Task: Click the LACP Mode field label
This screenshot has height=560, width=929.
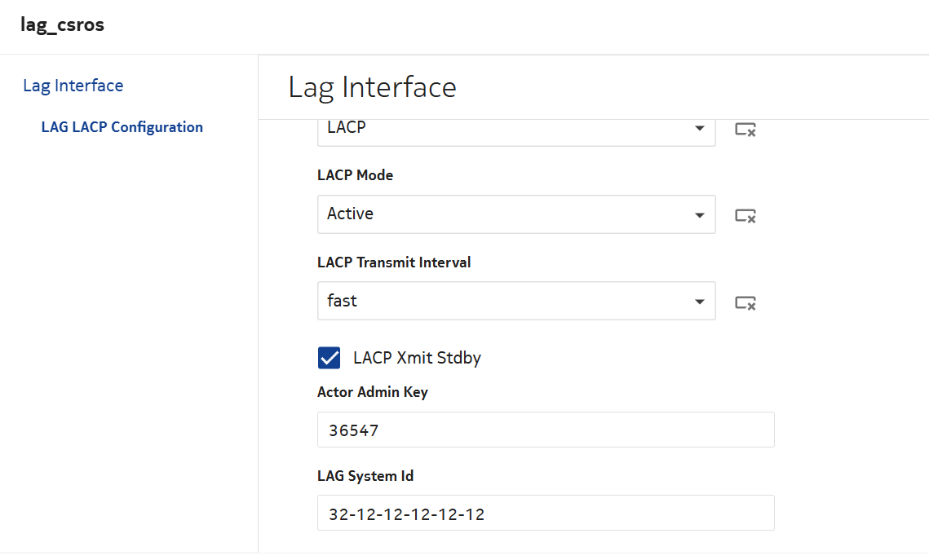Action: point(355,175)
